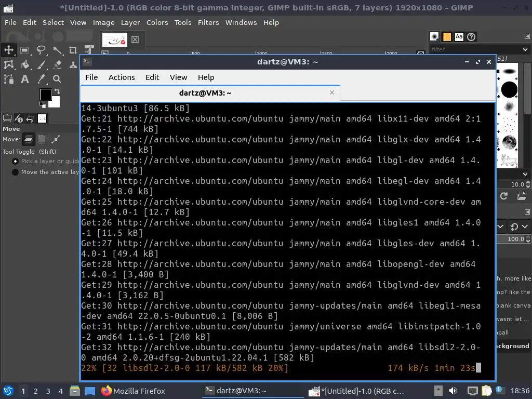Open terminal View menu
This screenshot has width=532, height=399.
[x=179, y=77]
